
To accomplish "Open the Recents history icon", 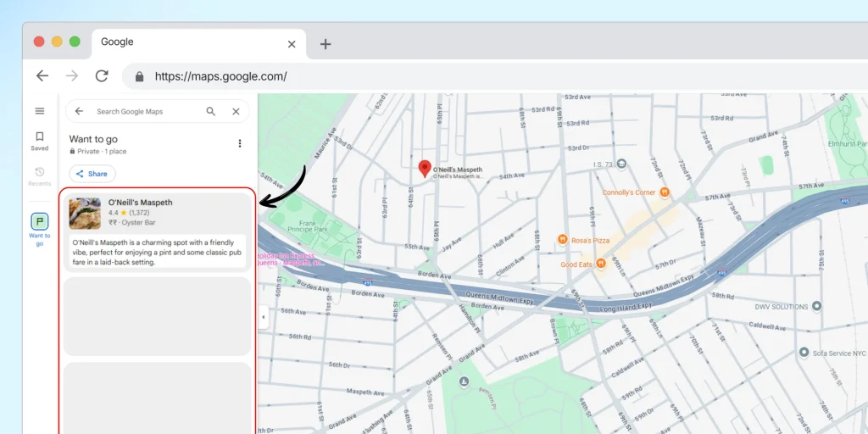I will [39, 172].
